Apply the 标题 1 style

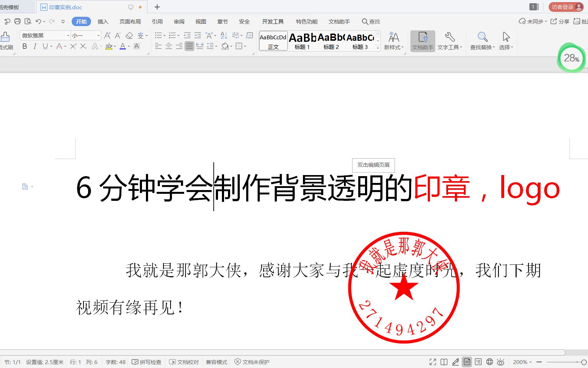click(x=302, y=40)
